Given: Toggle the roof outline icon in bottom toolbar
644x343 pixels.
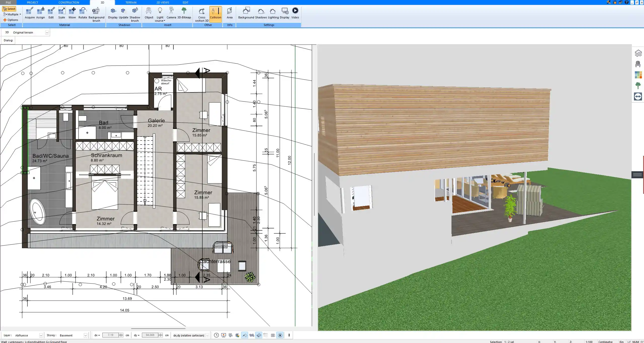Looking at the screenshot, I should [245, 335].
